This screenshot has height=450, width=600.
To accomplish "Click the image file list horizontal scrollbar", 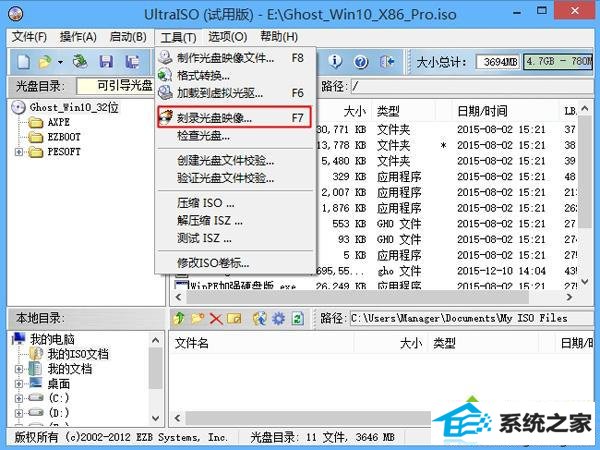I will pos(357,297).
